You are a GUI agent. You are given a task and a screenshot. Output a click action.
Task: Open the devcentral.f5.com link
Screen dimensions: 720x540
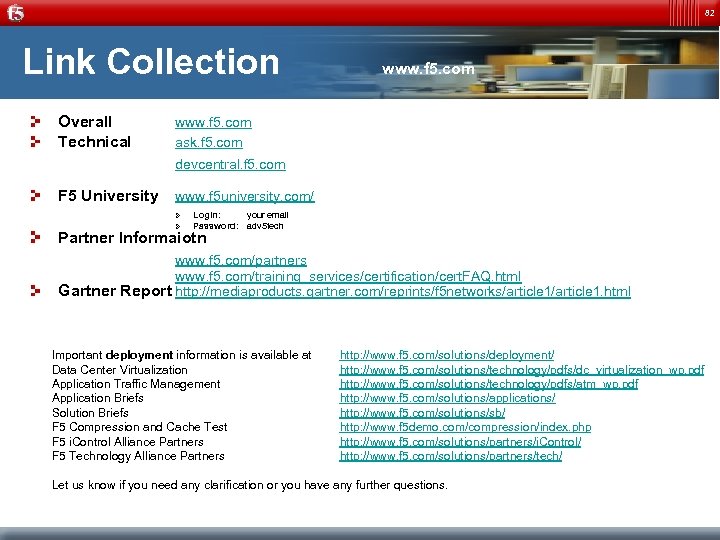[230, 165]
